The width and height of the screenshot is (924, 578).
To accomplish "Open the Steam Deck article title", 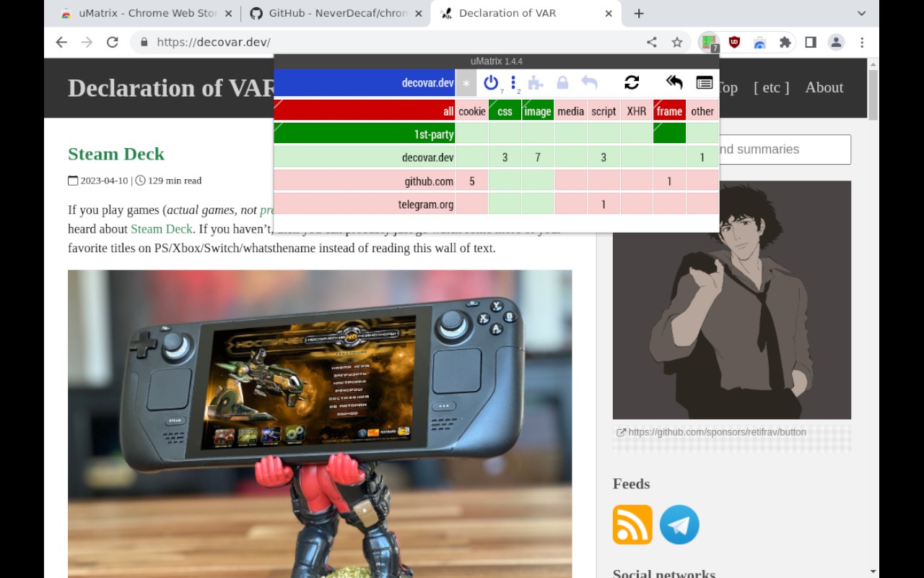I will click(x=116, y=154).
